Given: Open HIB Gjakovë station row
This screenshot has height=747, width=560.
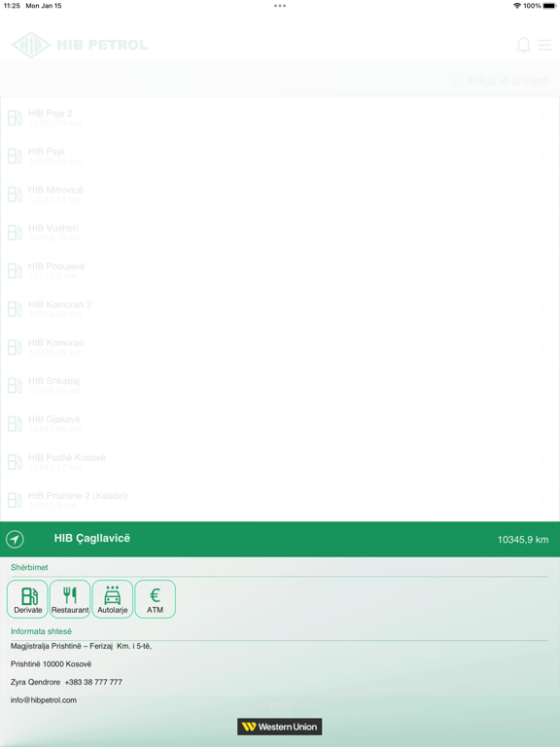Looking at the screenshot, I should coord(280,423).
